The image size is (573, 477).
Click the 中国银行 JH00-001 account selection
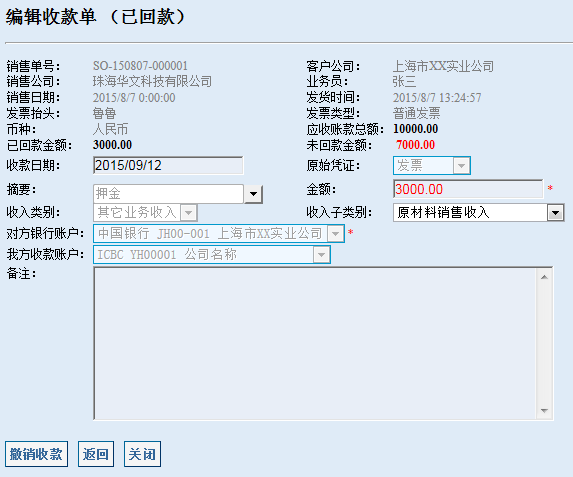219,233
